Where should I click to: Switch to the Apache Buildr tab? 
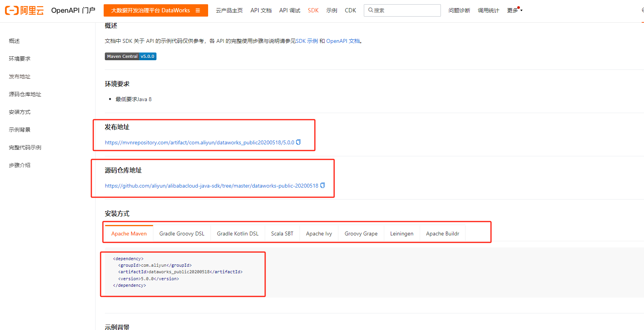click(443, 234)
